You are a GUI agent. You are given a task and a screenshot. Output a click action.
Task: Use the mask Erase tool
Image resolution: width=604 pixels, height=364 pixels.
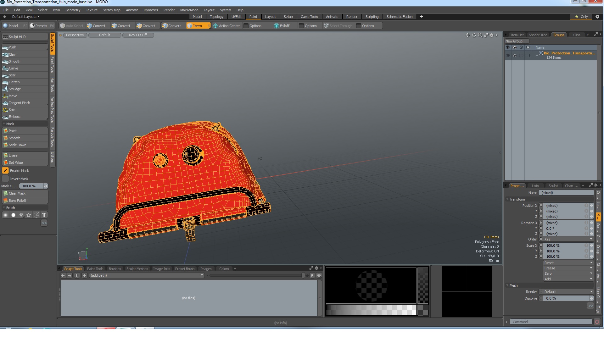pos(25,155)
